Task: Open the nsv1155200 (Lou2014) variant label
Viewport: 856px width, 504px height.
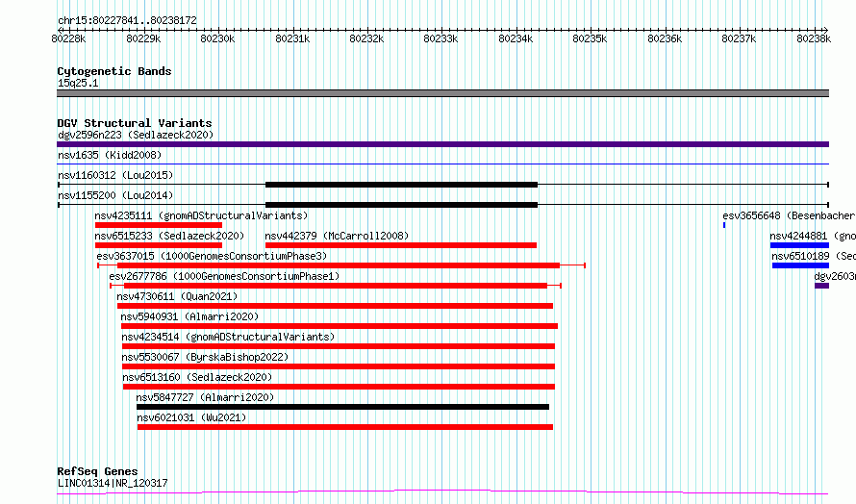Action: click(x=115, y=195)
